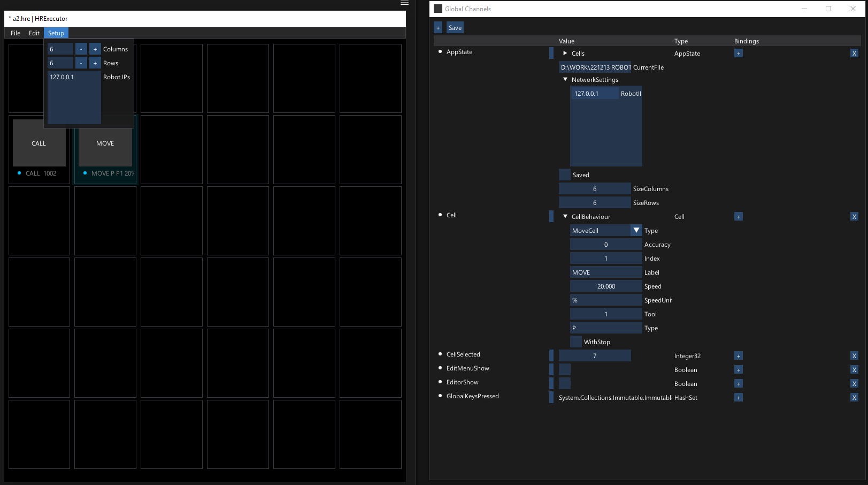This screenshot has height=485, width=868.
Task: Add binding to EditorShow channel
Action: pyautogui.click(x=739, y=384)
